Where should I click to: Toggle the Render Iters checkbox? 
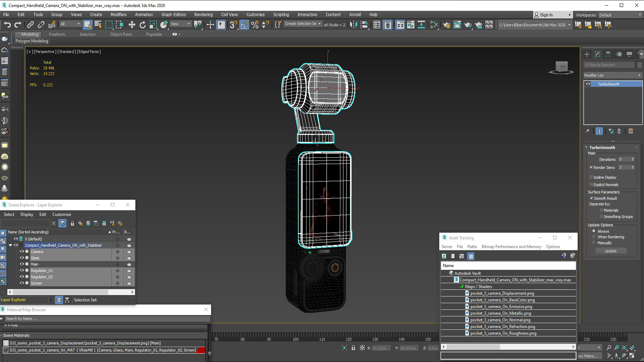coord(591,167)
